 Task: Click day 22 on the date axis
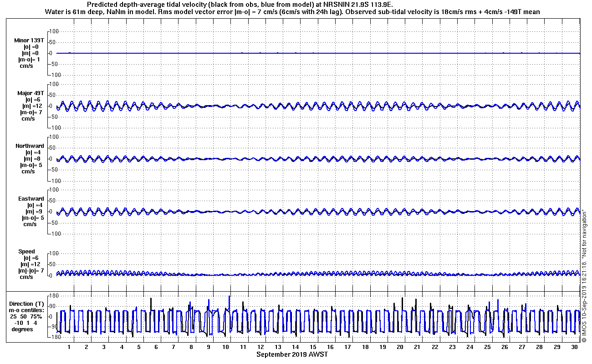point(434,347)
